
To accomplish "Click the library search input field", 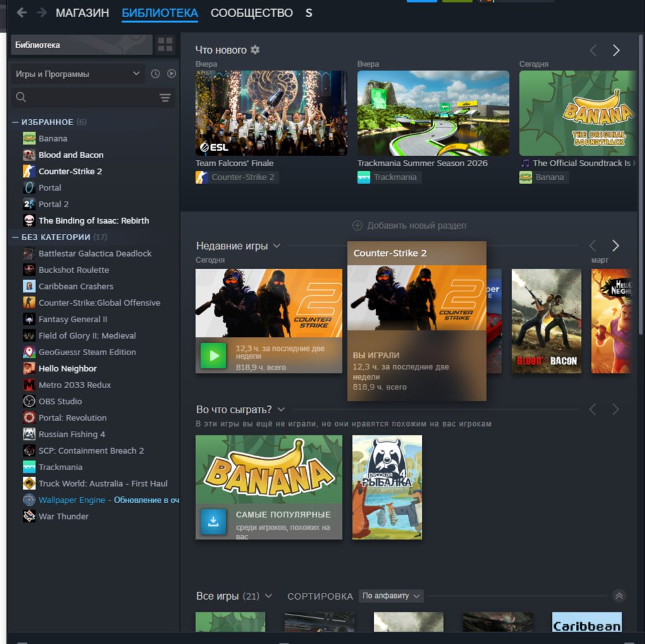I will (x=92, y=97).
